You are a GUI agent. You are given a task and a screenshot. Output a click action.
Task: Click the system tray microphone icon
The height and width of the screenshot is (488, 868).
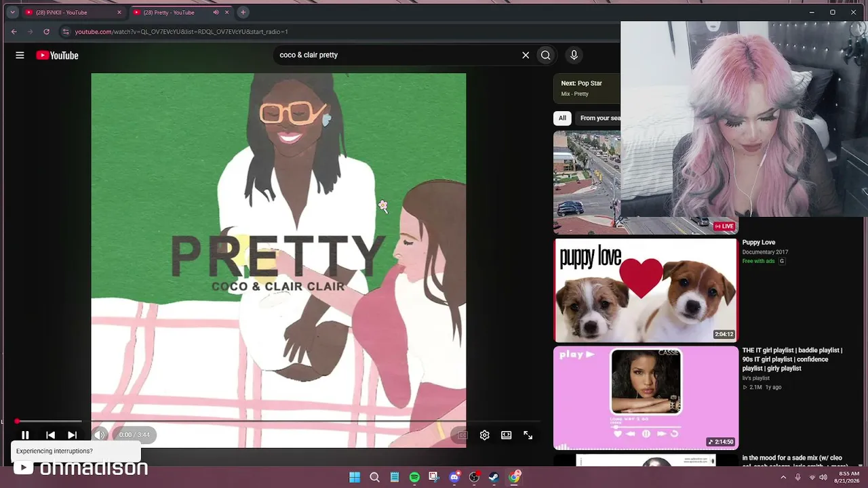[798, 477]
